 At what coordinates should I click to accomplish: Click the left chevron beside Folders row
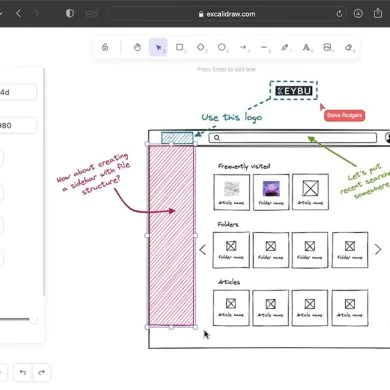click(203, 250)
